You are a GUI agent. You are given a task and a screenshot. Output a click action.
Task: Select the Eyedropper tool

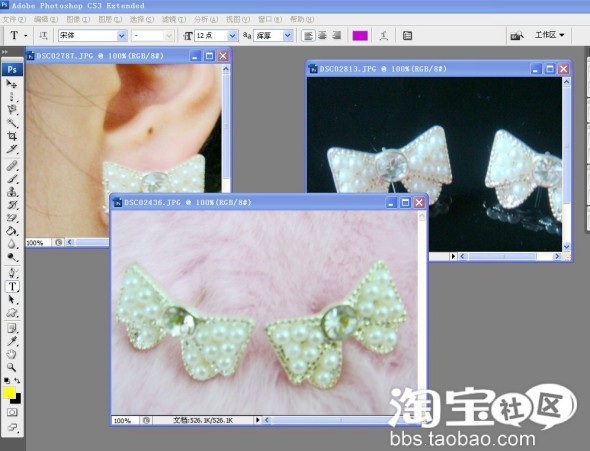tap(12, 341)
